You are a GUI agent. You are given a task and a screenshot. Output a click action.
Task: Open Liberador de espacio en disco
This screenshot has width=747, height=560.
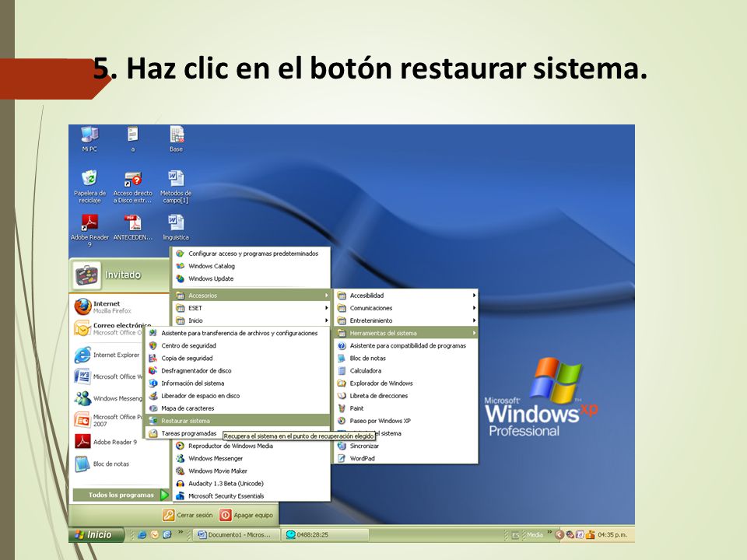pos(237,396)
